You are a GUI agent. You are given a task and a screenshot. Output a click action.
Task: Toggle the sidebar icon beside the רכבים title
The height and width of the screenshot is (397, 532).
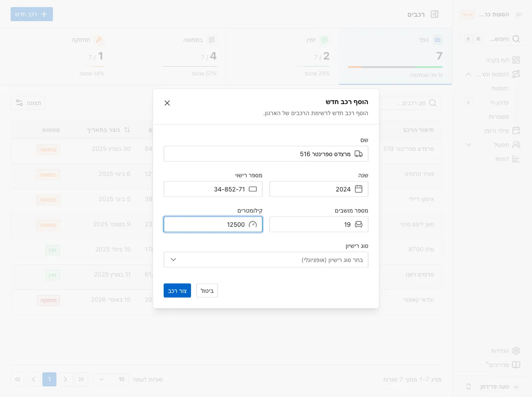pyautogui.click(x=435, y=14)
